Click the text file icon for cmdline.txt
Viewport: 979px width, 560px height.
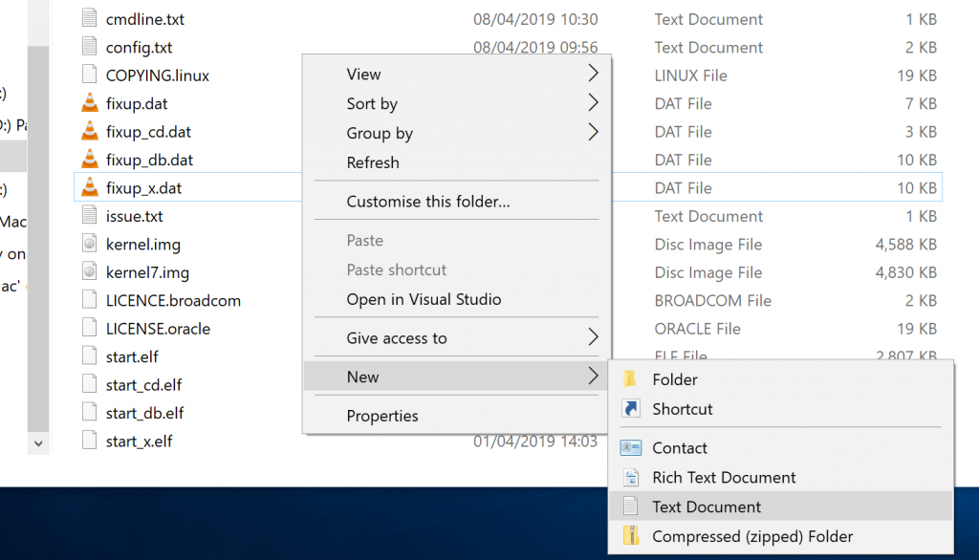pyautogui.click(x=90, y=19)
